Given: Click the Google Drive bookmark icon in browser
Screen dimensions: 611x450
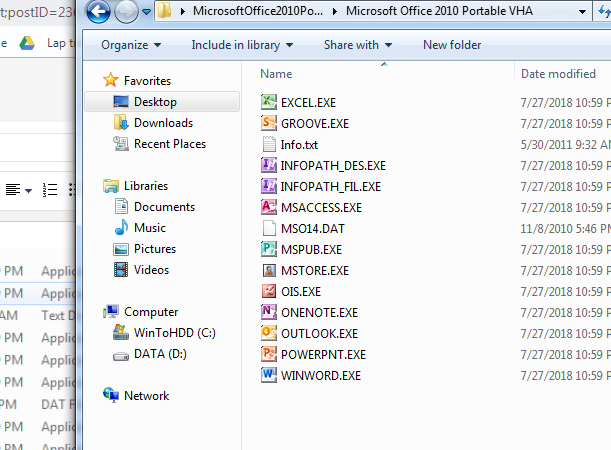Looking at the screenshot, I should (x=27, y=43).
